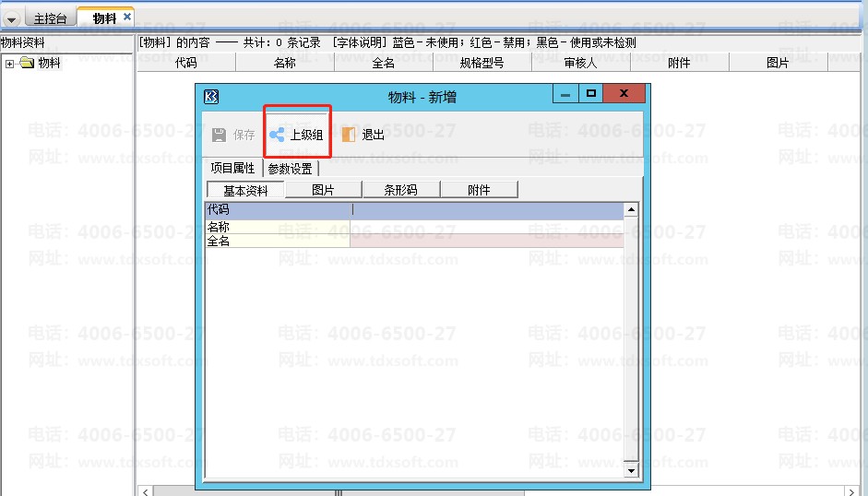
Task: Close the 物料 - 新增 dialog
Action: coord(624,93)
